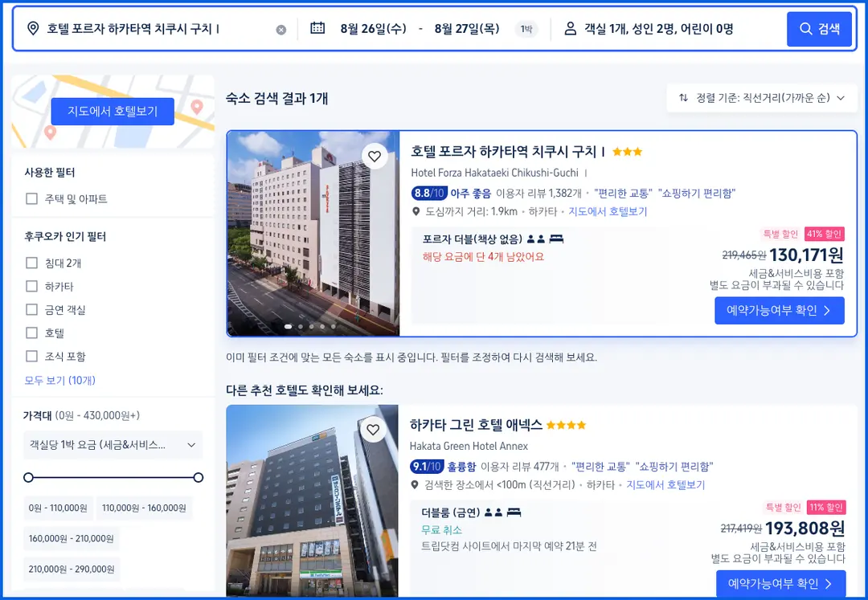The image size is (868, 600).
Task: Click 지도에서 호텔보기 map button
Action: [113, 111]
